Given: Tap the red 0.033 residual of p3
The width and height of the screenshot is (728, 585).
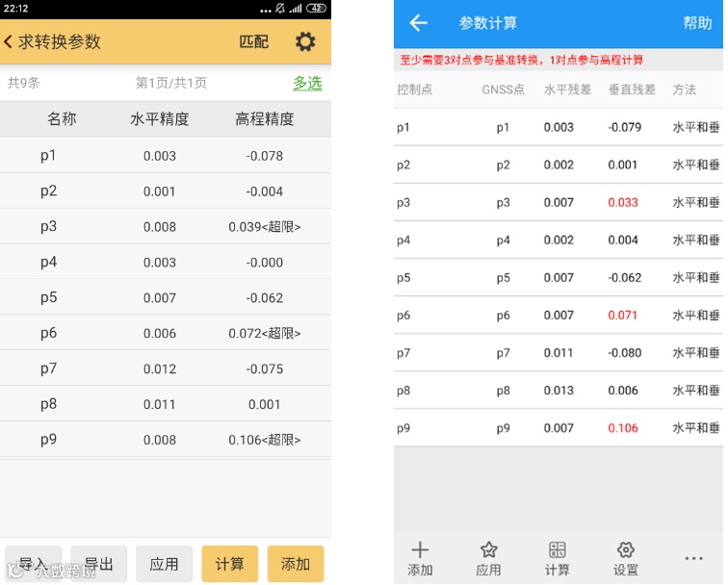Looking at the screenshot, I should click(x=623, y=202).
